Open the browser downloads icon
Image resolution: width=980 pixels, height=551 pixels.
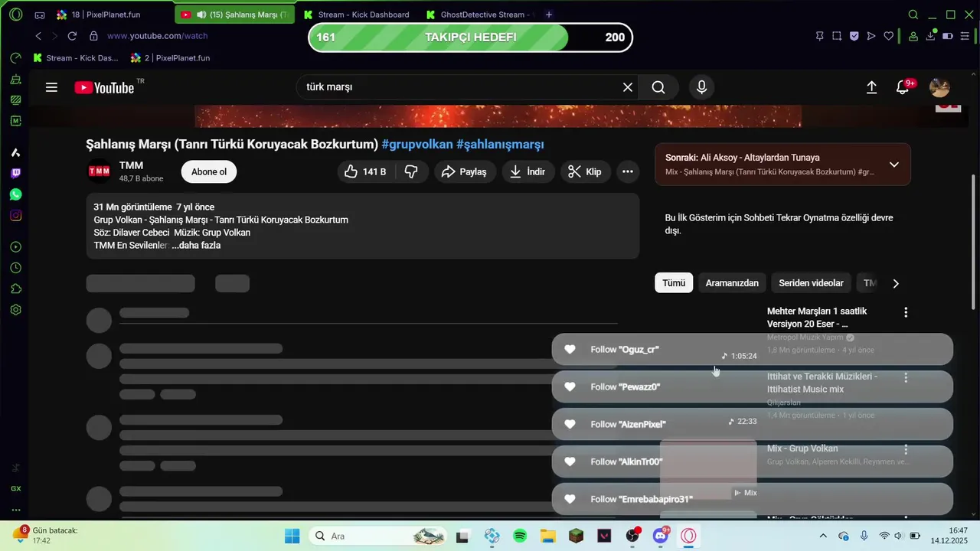point(931,35)
